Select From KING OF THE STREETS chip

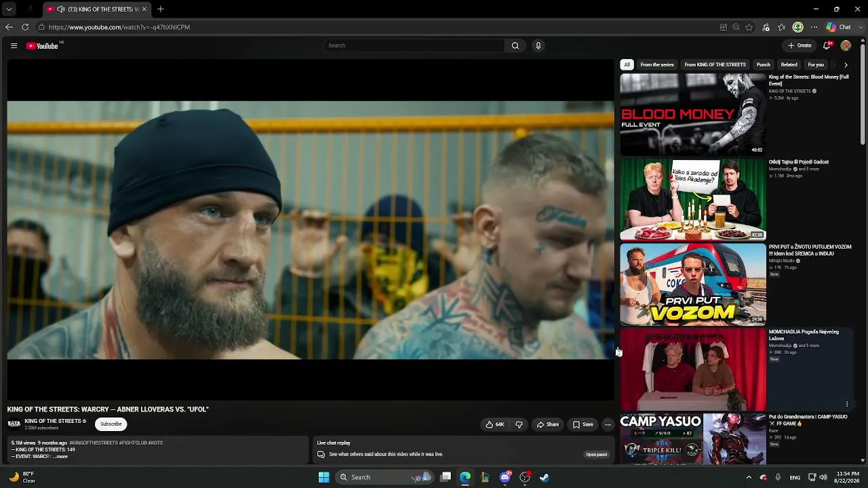715,65
